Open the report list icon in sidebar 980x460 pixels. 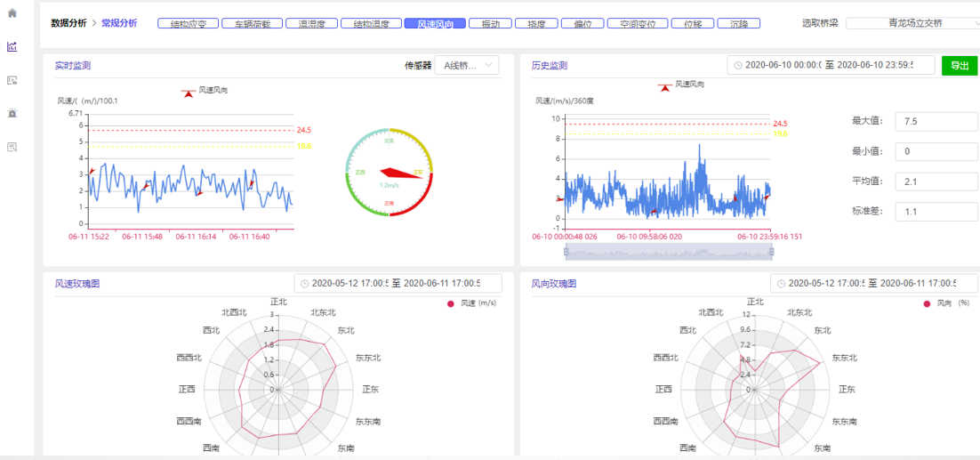(x=12, y=147)
